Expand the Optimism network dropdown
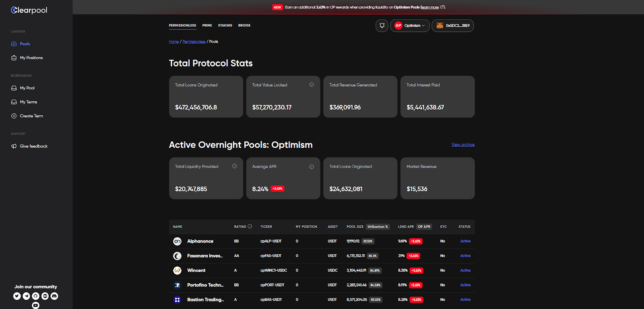Viewport: 644px width, 309px height. tap(410, 25)
